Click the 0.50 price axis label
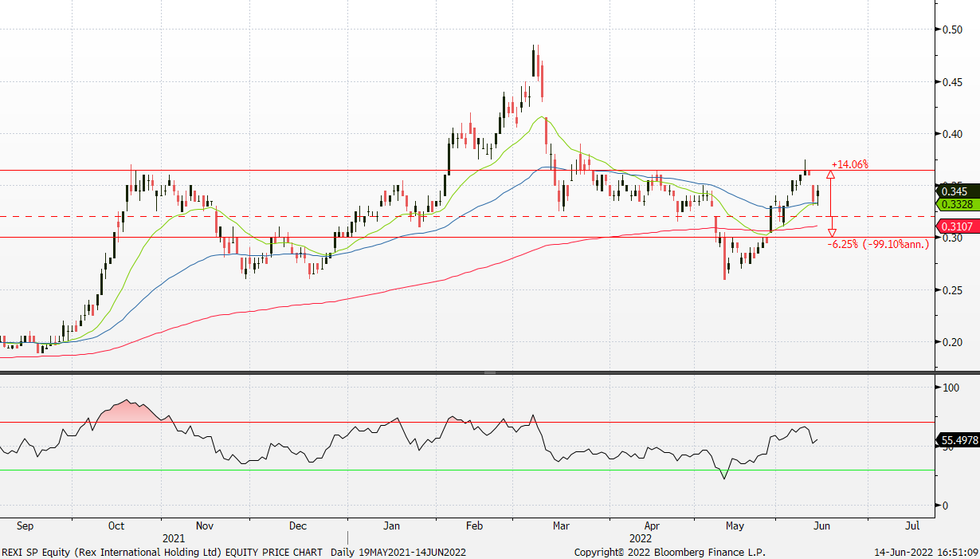This screenshot has width=980, height=559. 951,30
